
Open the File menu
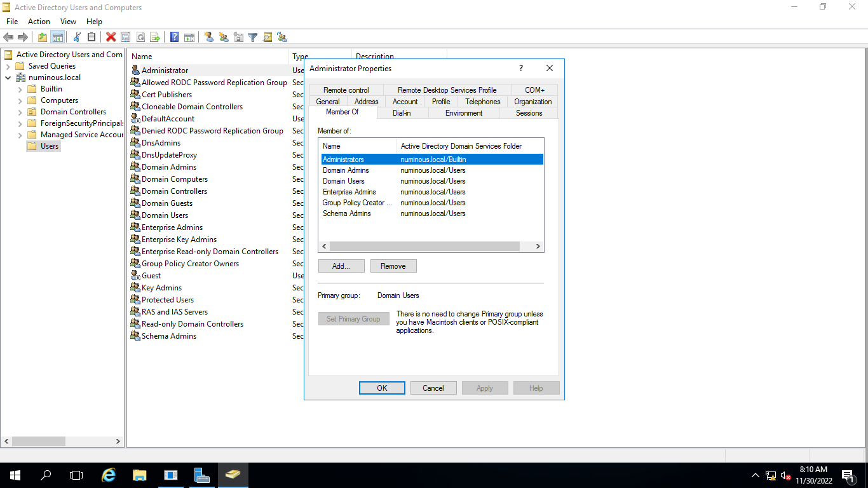12,22
